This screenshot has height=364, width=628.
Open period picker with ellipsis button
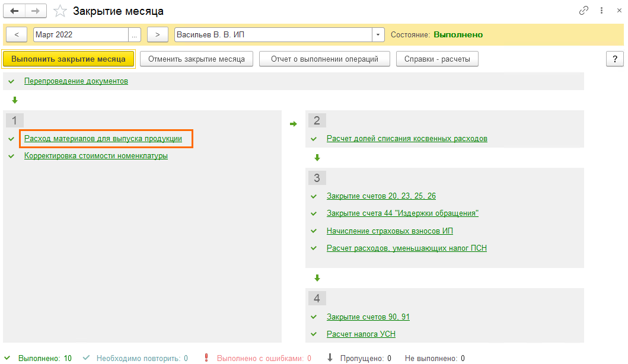pos(135,35)
